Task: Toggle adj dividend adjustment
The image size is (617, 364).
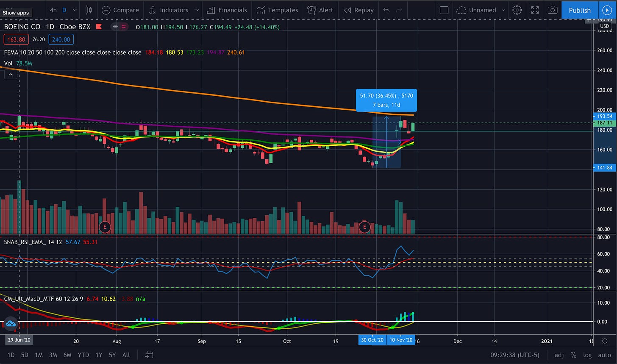Action: pos(559,355)
